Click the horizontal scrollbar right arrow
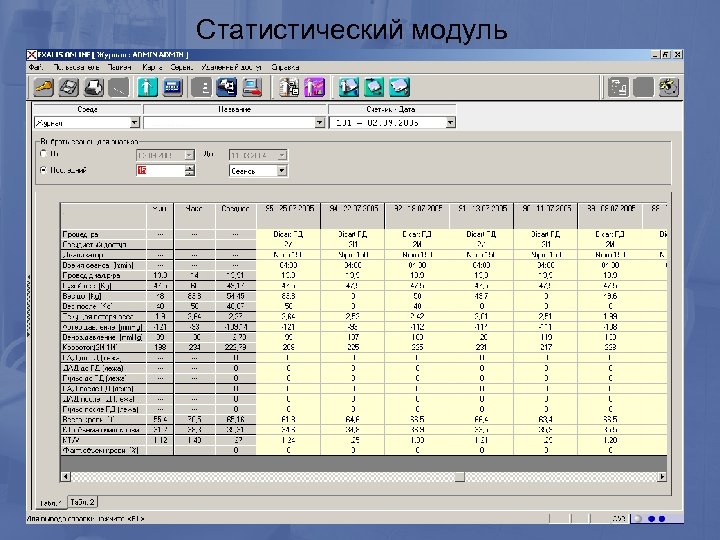The width and height of the screenshot is (720, 540). point(662,477)
